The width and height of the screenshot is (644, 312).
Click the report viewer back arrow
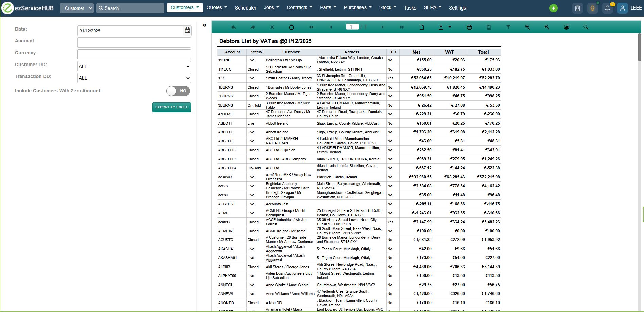(233, 27)
